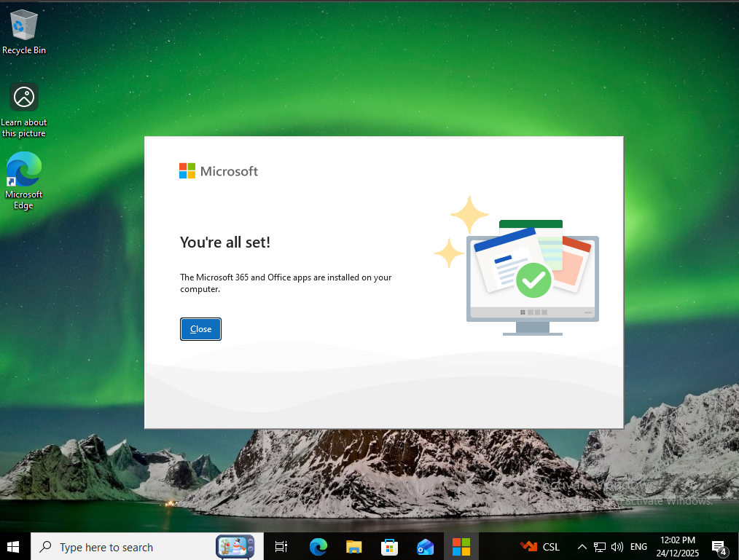
Task: Open the volume control tray icon
Action: coord(617,547)
